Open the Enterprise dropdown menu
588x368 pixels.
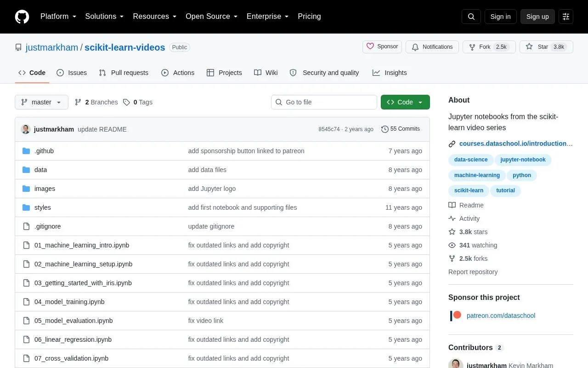coord(268,17)
